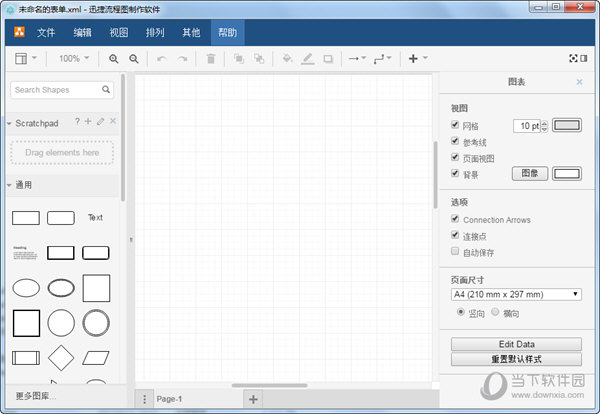
Task: Select the parallelogram shape
Action: 96,358
